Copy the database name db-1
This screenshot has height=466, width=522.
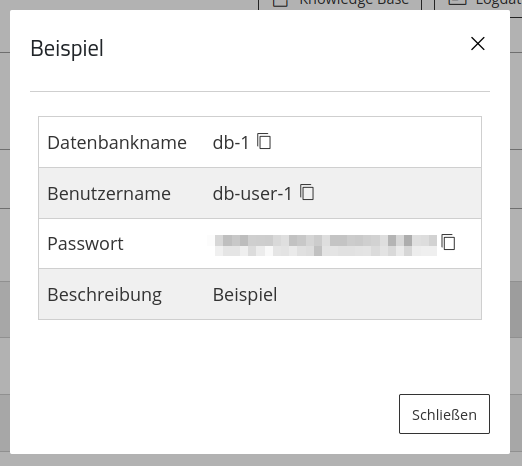click(x=264, y=141)
